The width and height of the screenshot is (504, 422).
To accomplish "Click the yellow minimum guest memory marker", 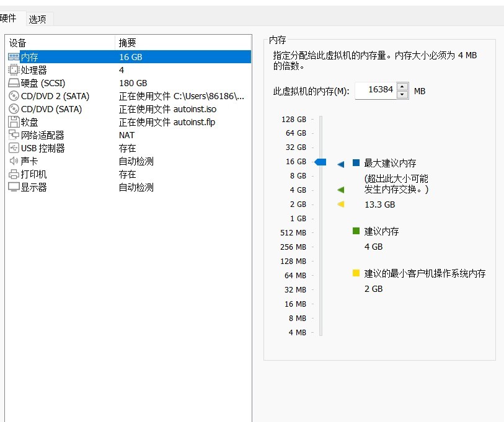I will click(340, 204).
